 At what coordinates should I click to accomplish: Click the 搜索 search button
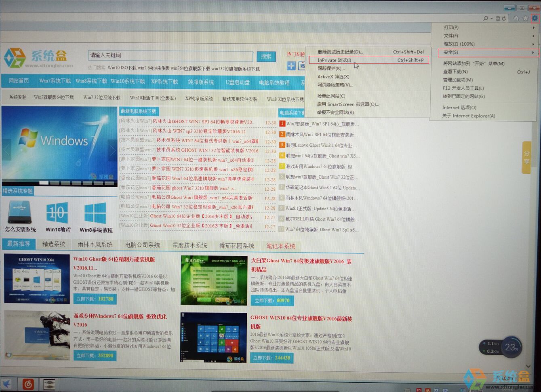click(266, 57)
